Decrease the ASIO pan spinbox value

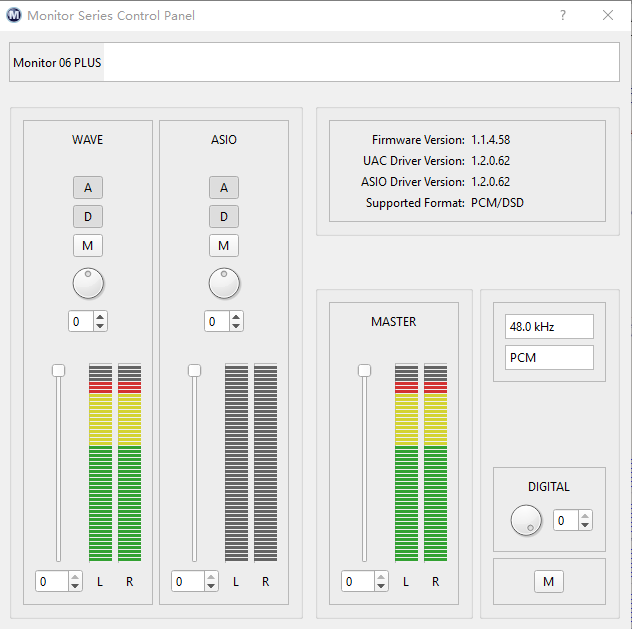pyautogui.click(x=236, y=326)
